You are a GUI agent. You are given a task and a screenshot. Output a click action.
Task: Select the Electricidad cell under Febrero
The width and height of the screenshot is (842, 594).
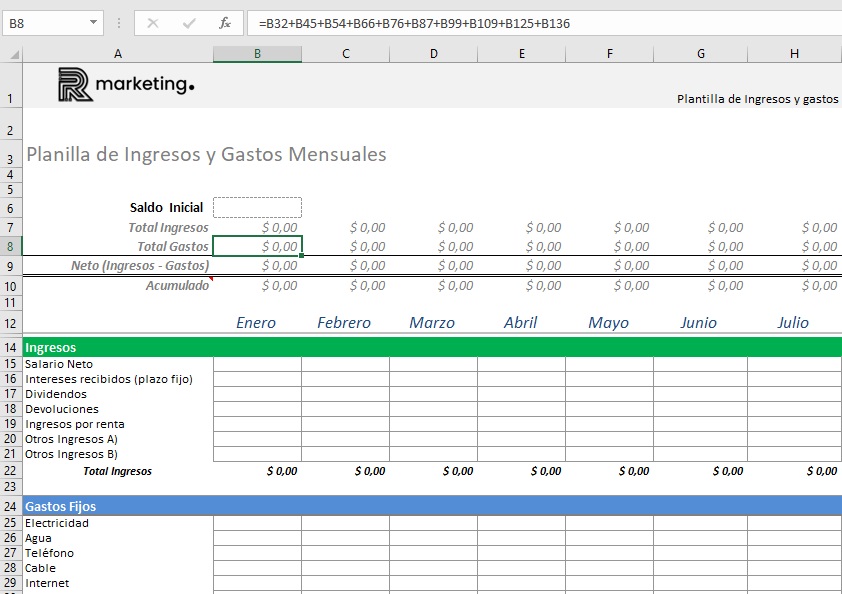point(345,523)
